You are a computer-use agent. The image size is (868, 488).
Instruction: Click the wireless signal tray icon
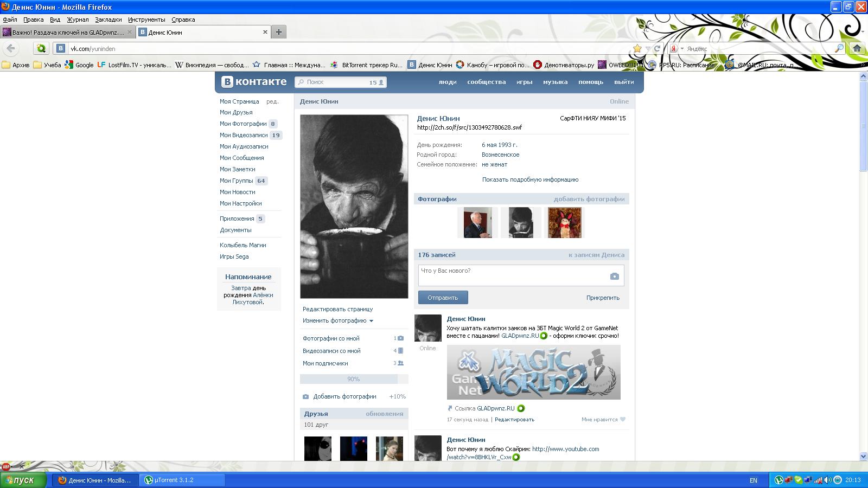click(x=818, y=480)
